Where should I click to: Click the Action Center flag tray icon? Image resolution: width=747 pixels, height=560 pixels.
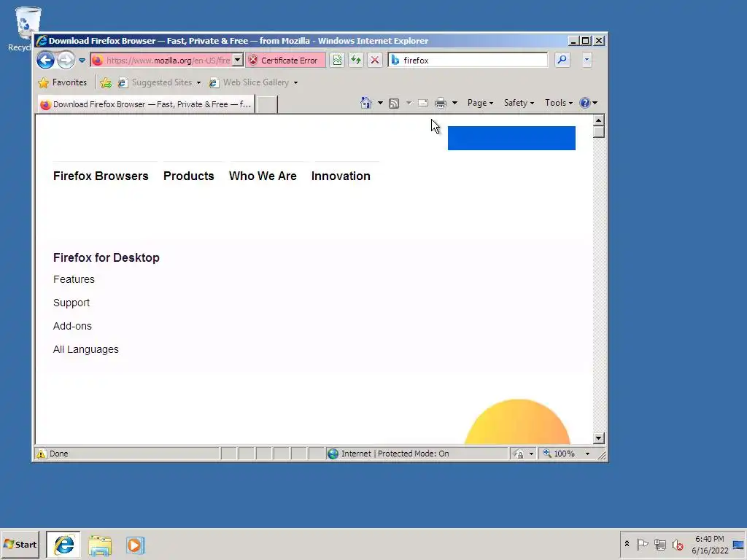point(642,544)
